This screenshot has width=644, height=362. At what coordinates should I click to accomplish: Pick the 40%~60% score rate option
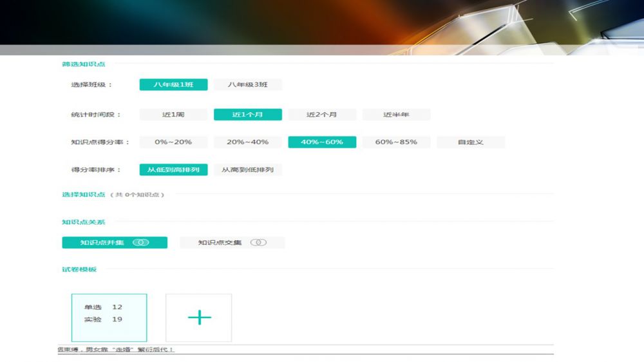[x=322, y=142]
